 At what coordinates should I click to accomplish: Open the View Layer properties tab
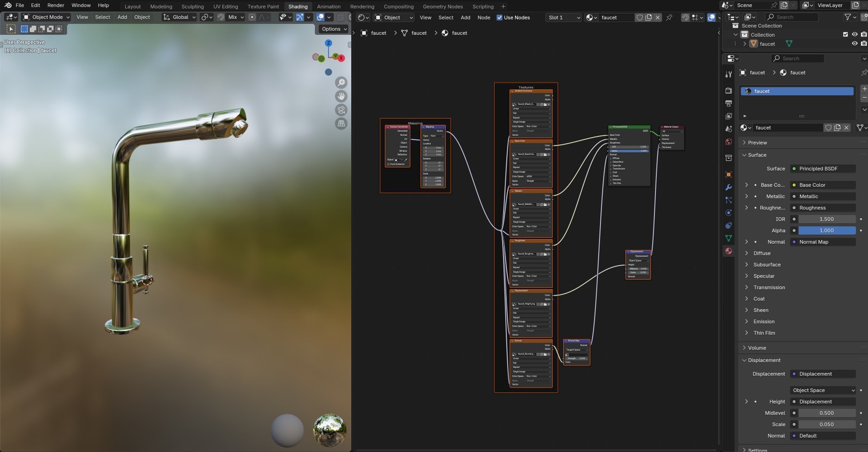pos(728,116)
